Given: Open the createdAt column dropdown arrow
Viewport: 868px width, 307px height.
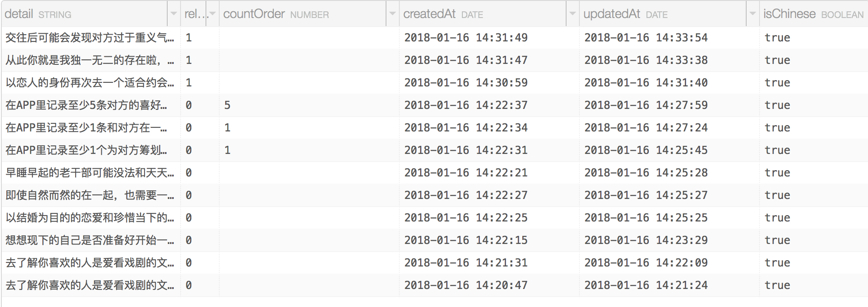Looking at the screenshot, I should 572,14.
